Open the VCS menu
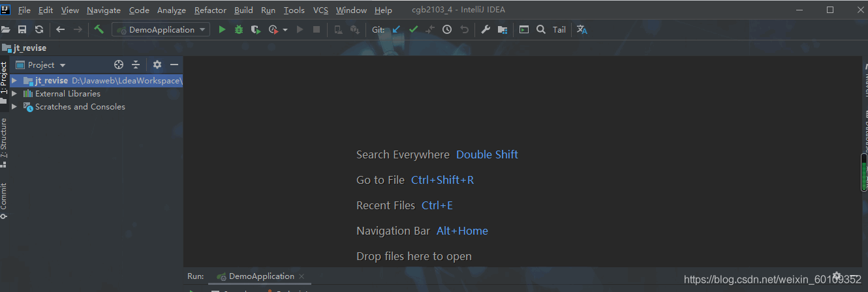The height and width of the screenshot is (292, 868). (320, 10)
